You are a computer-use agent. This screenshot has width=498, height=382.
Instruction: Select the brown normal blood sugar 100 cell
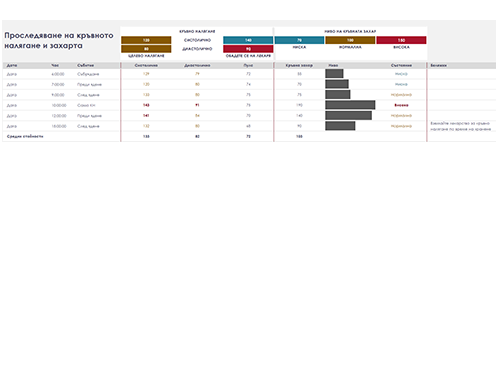coord(350,40)
